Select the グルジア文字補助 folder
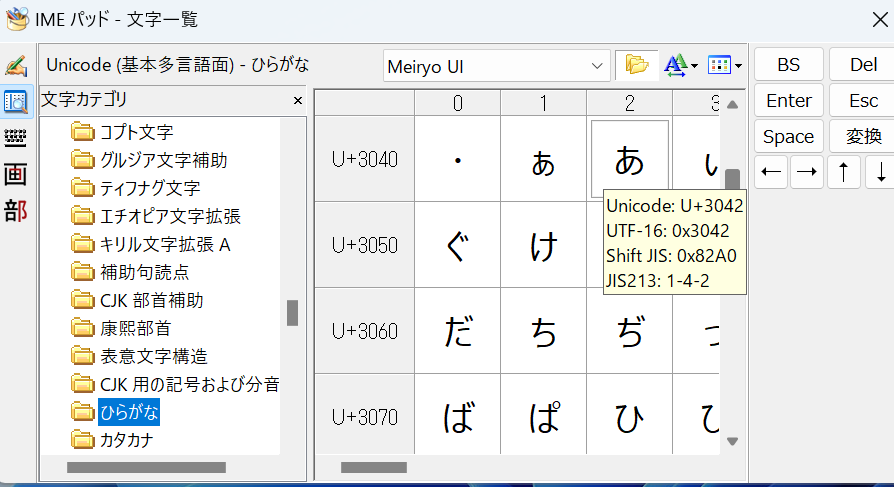Viewport: 894px width, 487px height. 149,160
